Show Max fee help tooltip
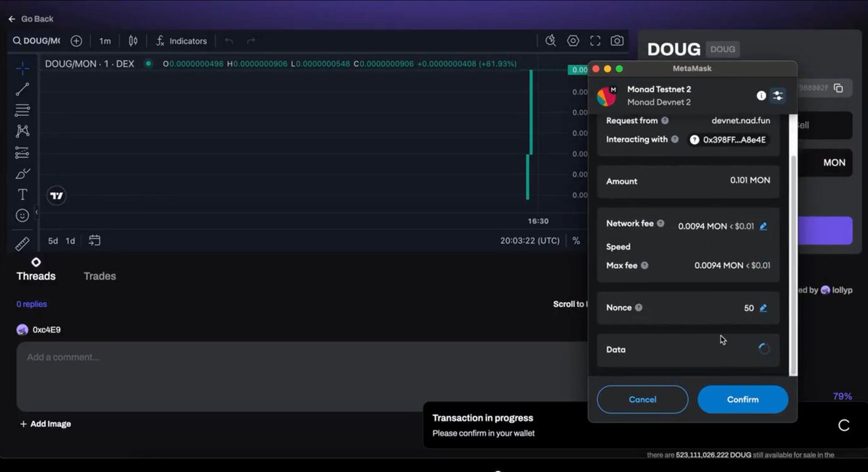 (x=644, y=266)
